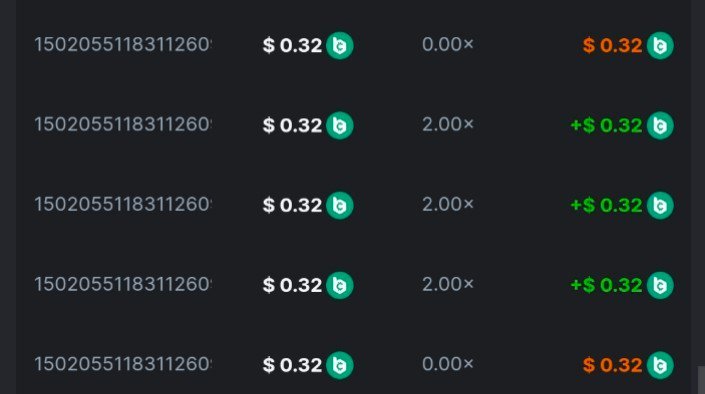Open the bet ID in the last row

tap(123, 364)
